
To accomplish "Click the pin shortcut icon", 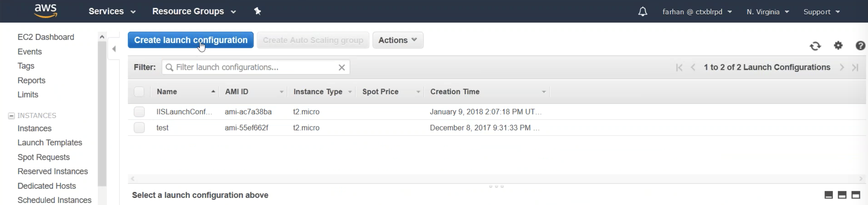I will click(257, 11).
